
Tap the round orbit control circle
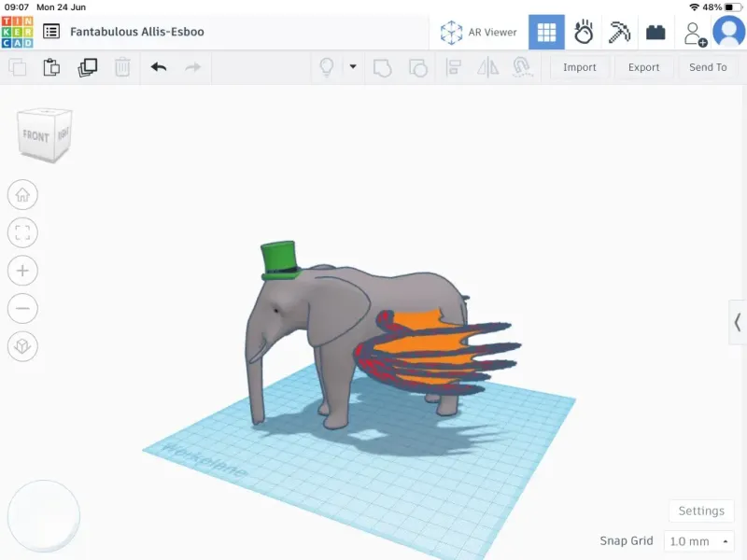pyautogui.click(x=44, y=516)
